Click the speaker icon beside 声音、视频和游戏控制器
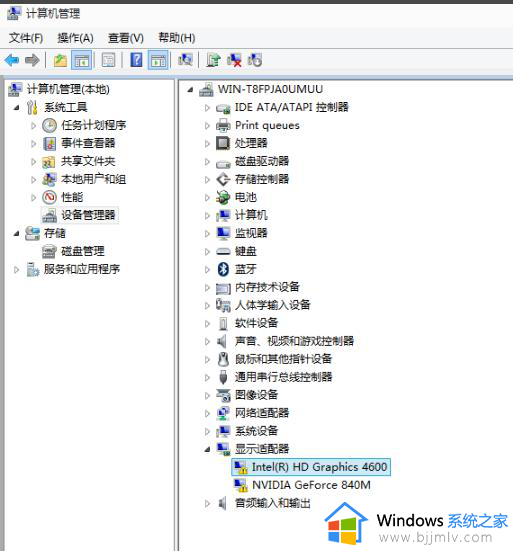Image resolution: width=513 pixels, height=551 pixels. (222, 341)
